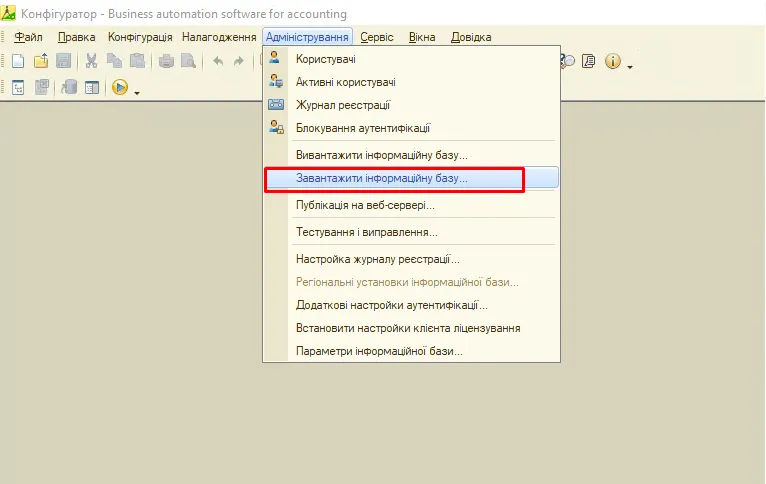
Task: Open the Конфігурація menu
Action: pos(140,37)
